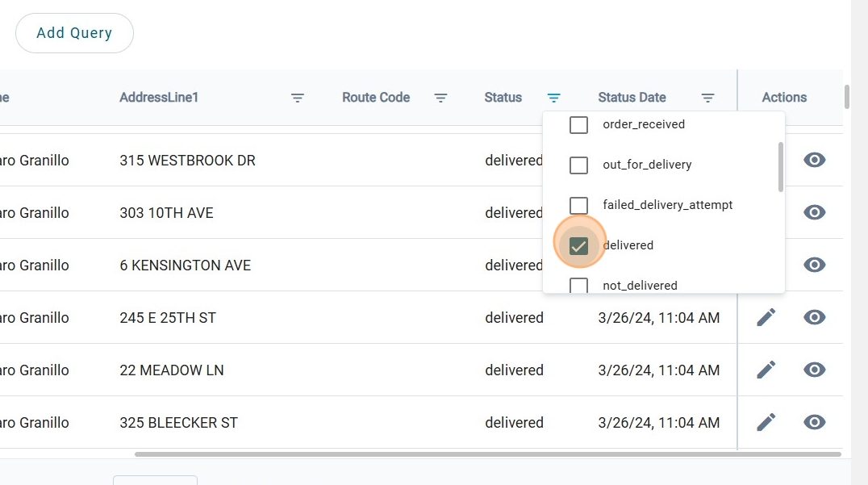View the 245 E 25TH ST record
Image resolution: width=868 pixels, height=485 pixels.
click(814, 318)
